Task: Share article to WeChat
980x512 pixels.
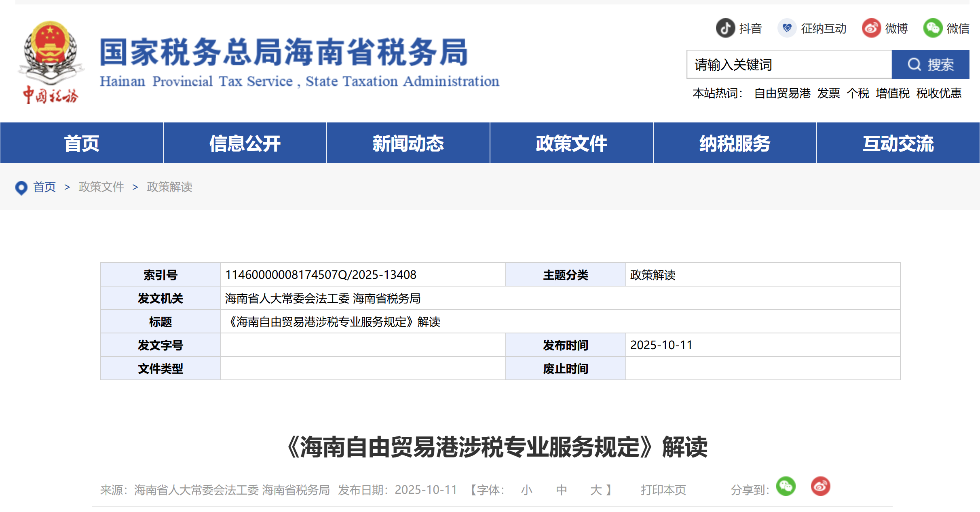Action: (x=786, y=486)
